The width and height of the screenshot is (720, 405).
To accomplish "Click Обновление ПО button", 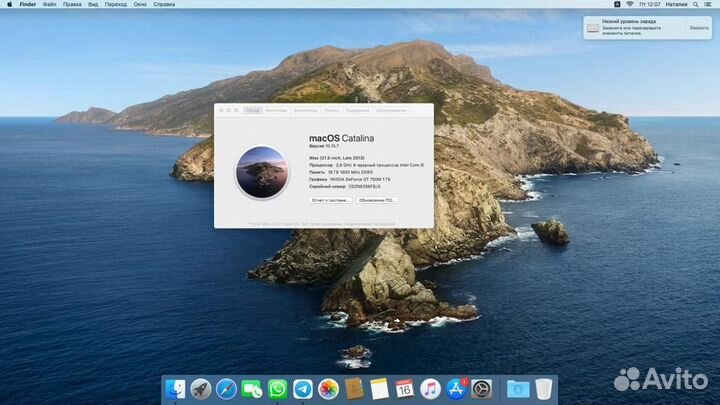I will tap(377, 200).
